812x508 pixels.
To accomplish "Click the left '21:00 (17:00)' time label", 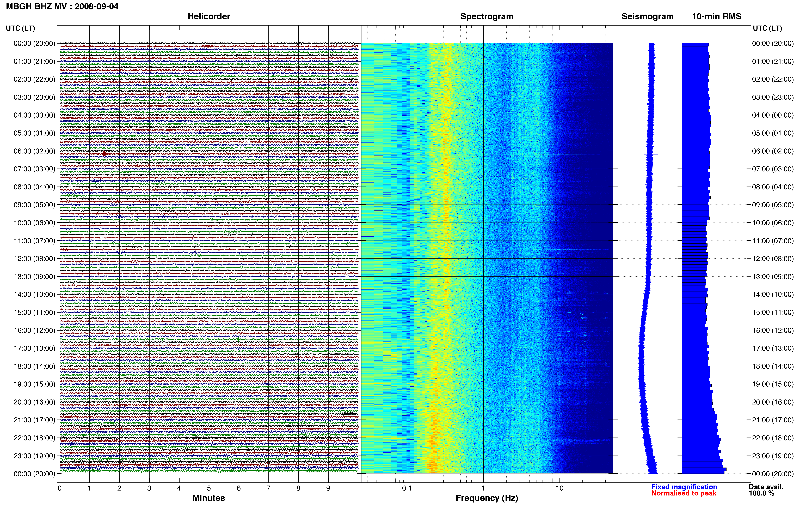I will tap(34, 420).
